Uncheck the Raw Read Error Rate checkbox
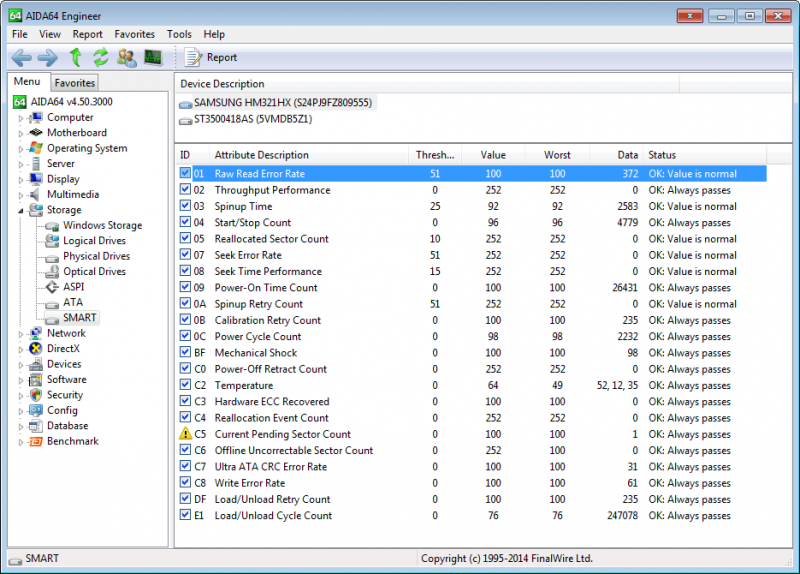 tap(185, 174)
